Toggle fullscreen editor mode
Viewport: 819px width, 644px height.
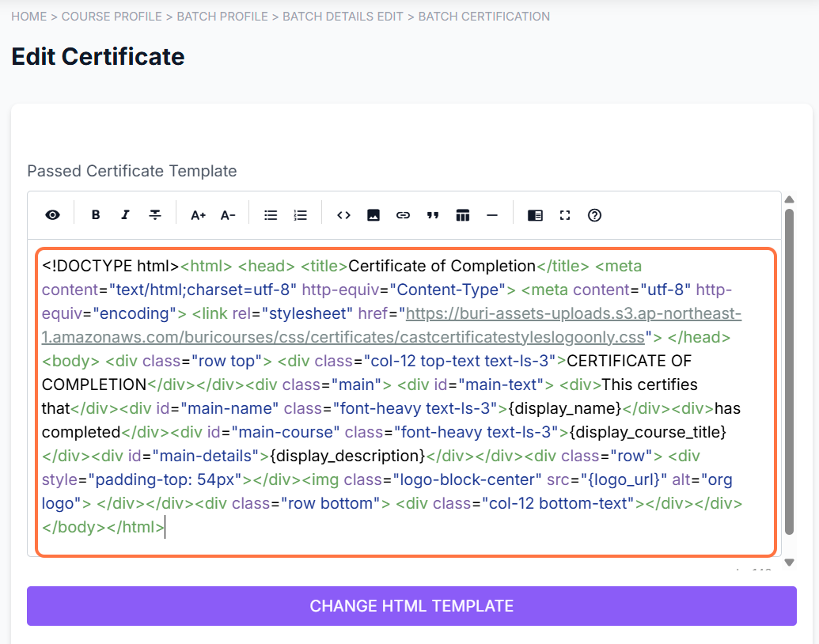[565, 215]
